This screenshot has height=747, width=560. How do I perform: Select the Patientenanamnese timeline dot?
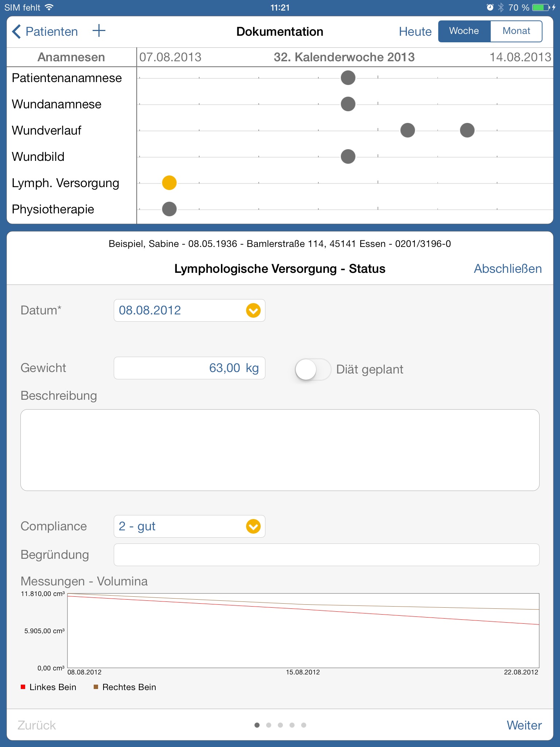(x=348, y=78)
